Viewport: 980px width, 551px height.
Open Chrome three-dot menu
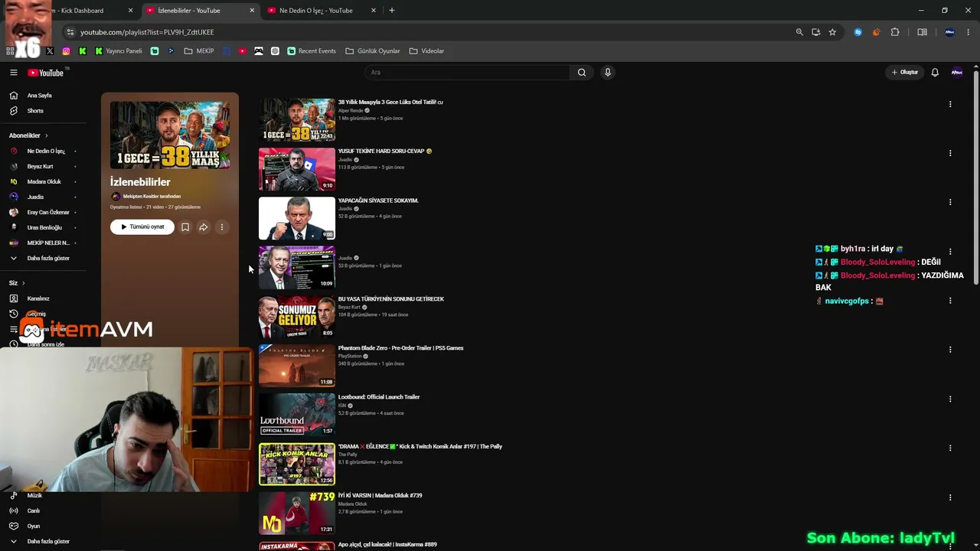(969, 32)
